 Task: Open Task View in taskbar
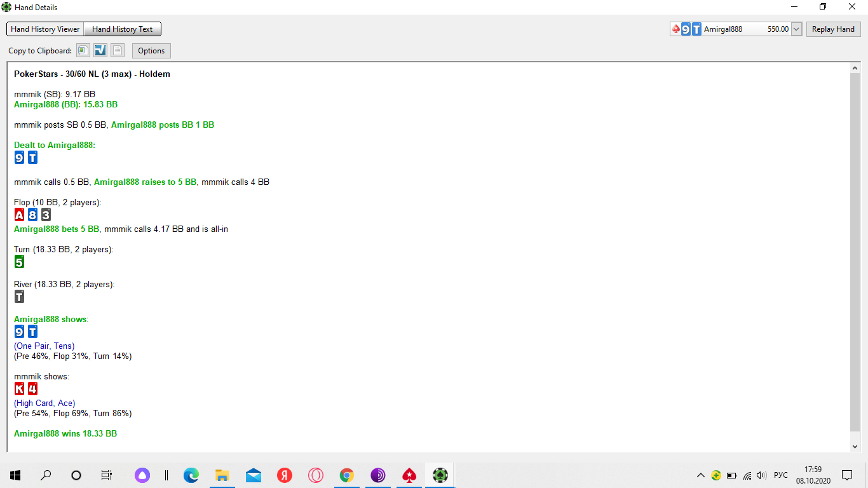pyautogui.click(x=107, y=475)
